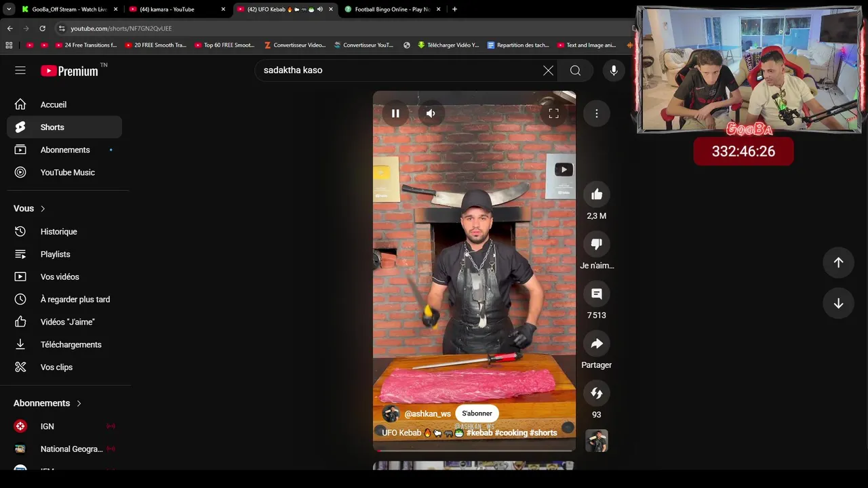This screenshot has width=868, height=488.
Task: Open 24 Free Transitions bookmark
Action: click(x=86, y=45)
